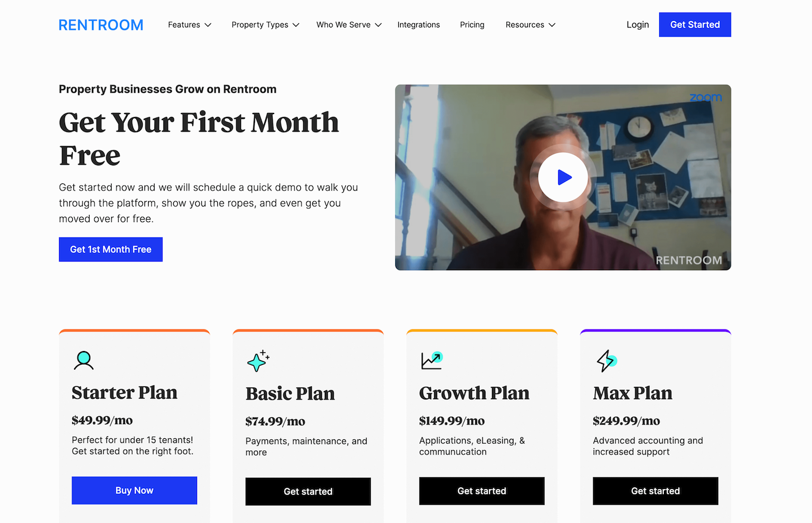
Task: Expand the Features dropdown
Action: [x=189, y=24]
